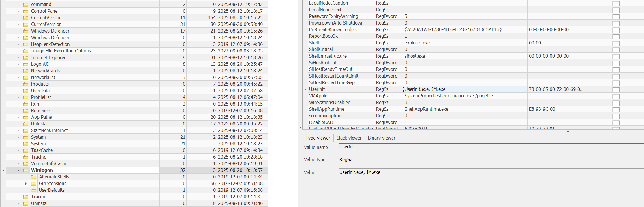Click the Run key folder icon
644x207 pixels.
click(26, 104)
